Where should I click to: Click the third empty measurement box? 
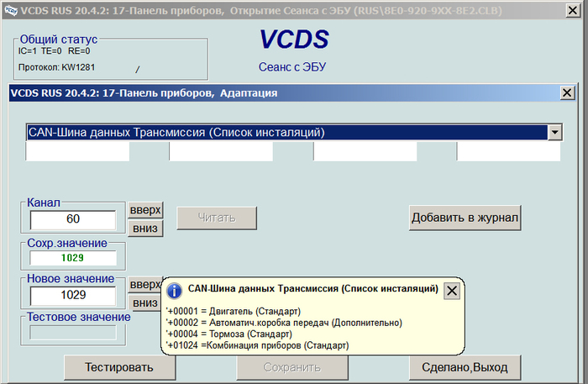coord(365,151)
